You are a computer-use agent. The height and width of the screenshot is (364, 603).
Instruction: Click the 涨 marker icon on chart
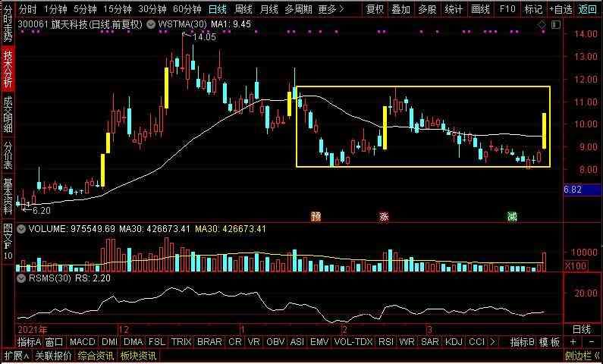pyautogui.click(x=384, y=216)
